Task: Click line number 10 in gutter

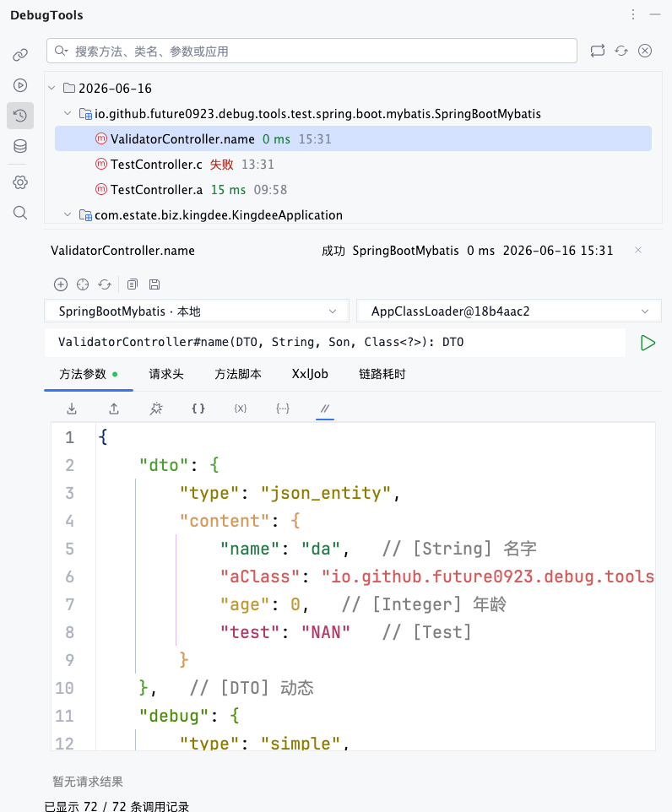Action: [x=65, y=688]
